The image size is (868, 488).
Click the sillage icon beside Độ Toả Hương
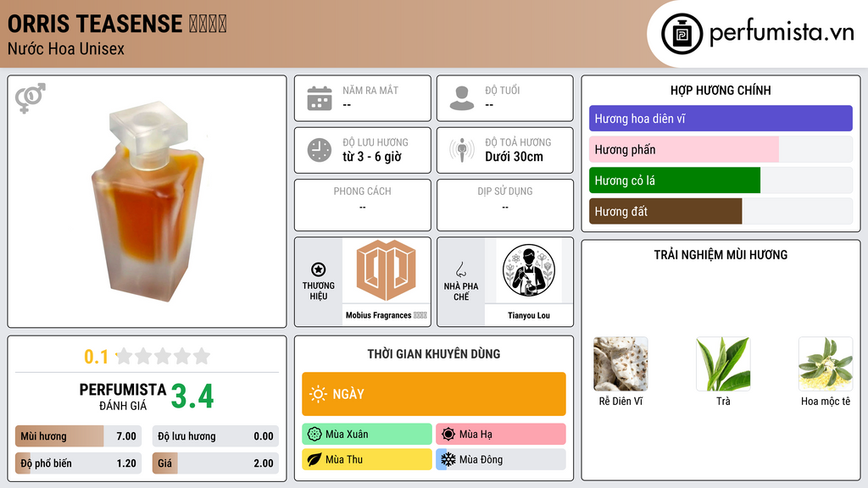pos(462,150)
